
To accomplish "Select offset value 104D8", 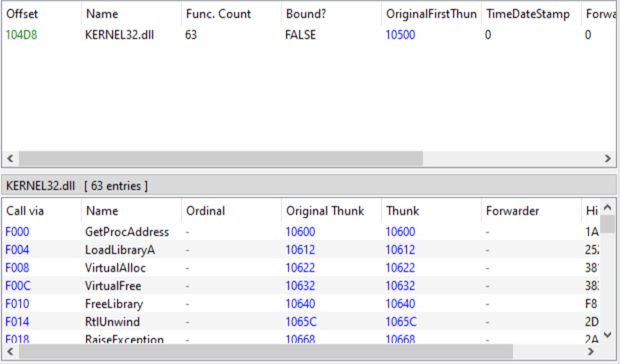I will click(x=21, y=35).
